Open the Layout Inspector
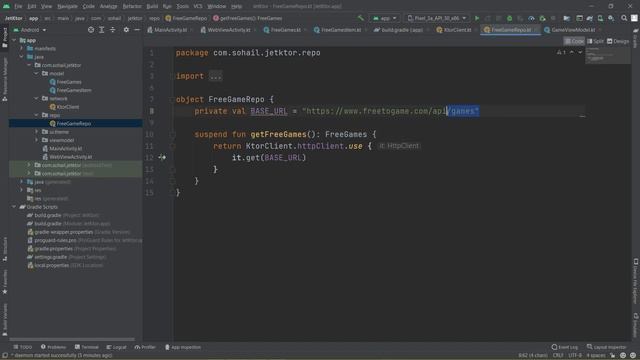The image size is (640, 360). click(x=606, y=347)
